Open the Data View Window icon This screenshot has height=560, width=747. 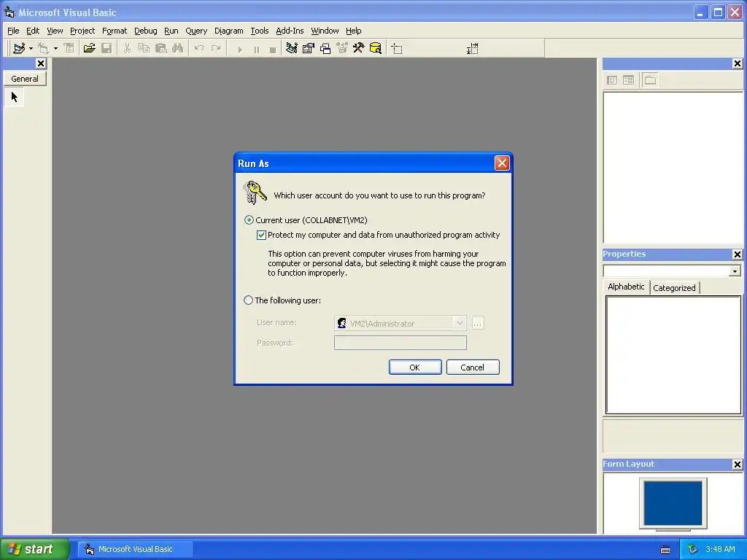pos(376,48)
